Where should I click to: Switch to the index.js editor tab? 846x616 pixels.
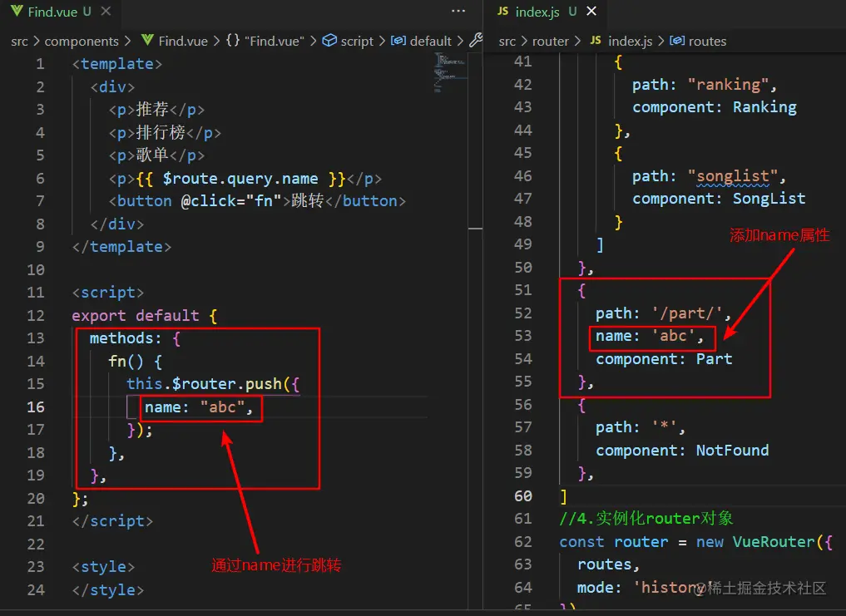pyautogui.click(x=546, y=12)
